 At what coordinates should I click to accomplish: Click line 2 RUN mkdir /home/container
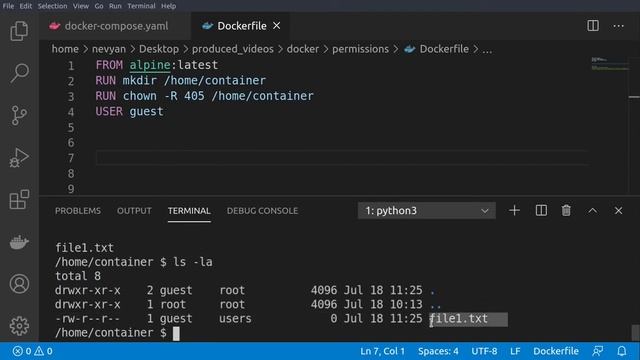[x=180, y=80]
